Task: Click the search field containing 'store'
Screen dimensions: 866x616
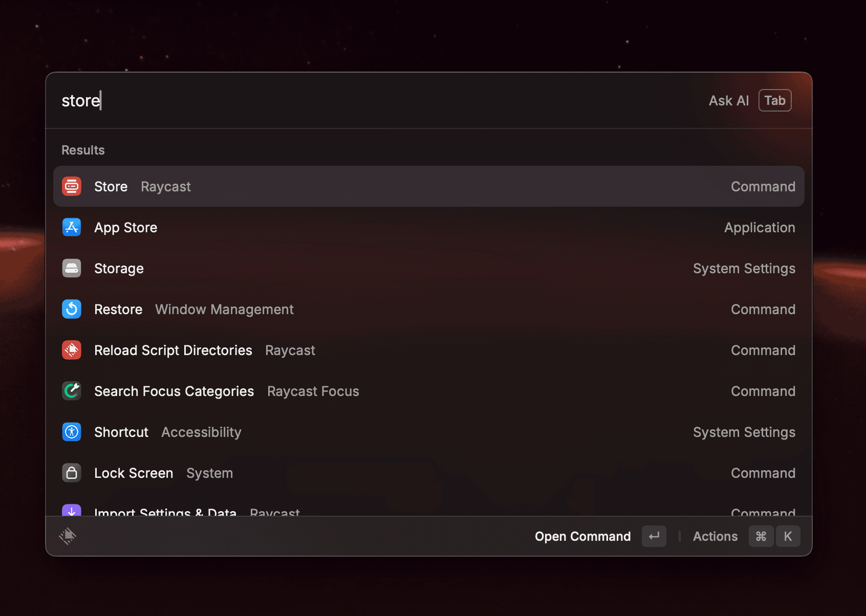Action: tap(358, 100)
